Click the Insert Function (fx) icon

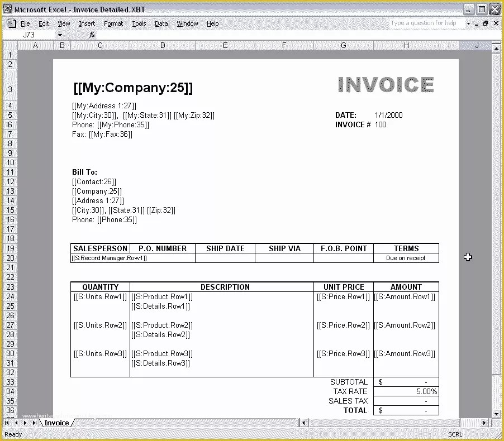[92, 35]
